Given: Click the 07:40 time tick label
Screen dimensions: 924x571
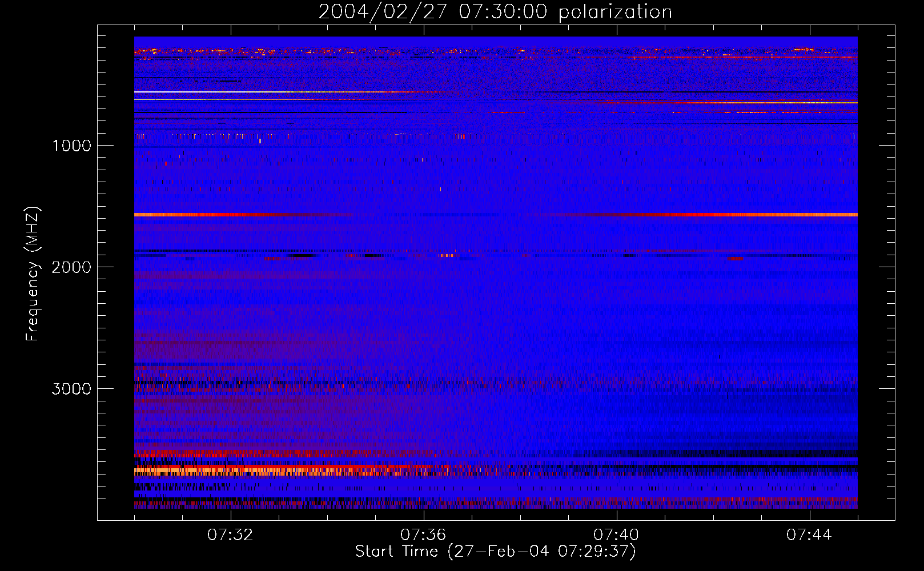Looking at the screenshot, I should (616, 535).
